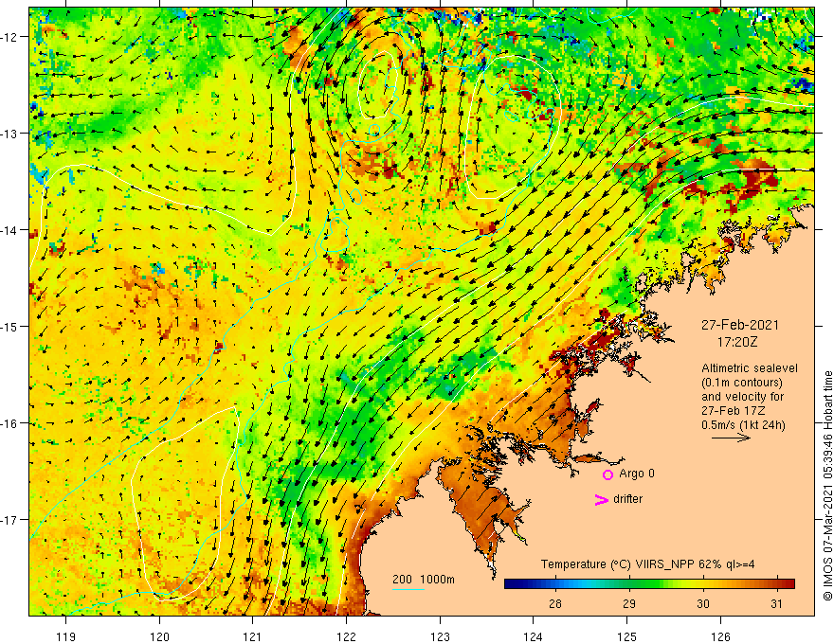Click the magenta Argo circle legend marker
The width and height of the screenshot is (834, 644).
point(607,474)
